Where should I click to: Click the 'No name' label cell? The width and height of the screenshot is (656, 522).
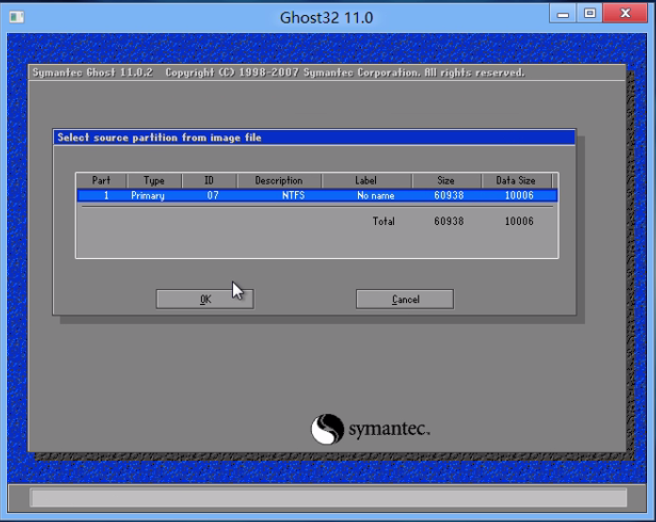click(x=376, y=195)
